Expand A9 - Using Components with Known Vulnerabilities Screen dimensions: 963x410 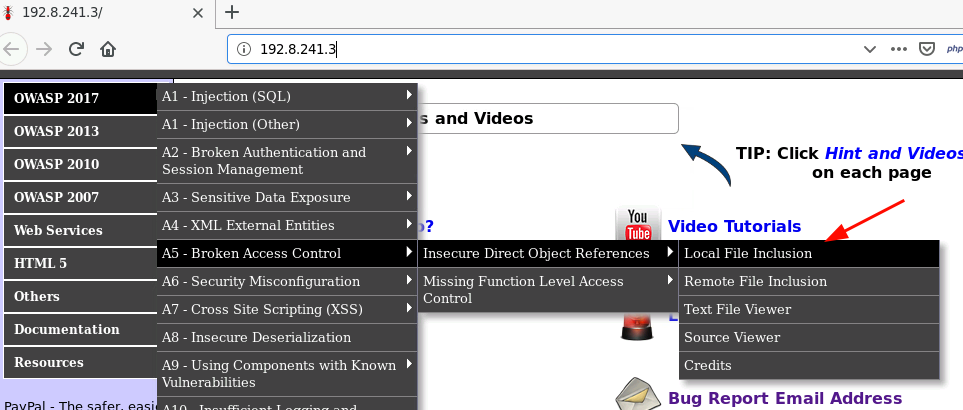287,374
